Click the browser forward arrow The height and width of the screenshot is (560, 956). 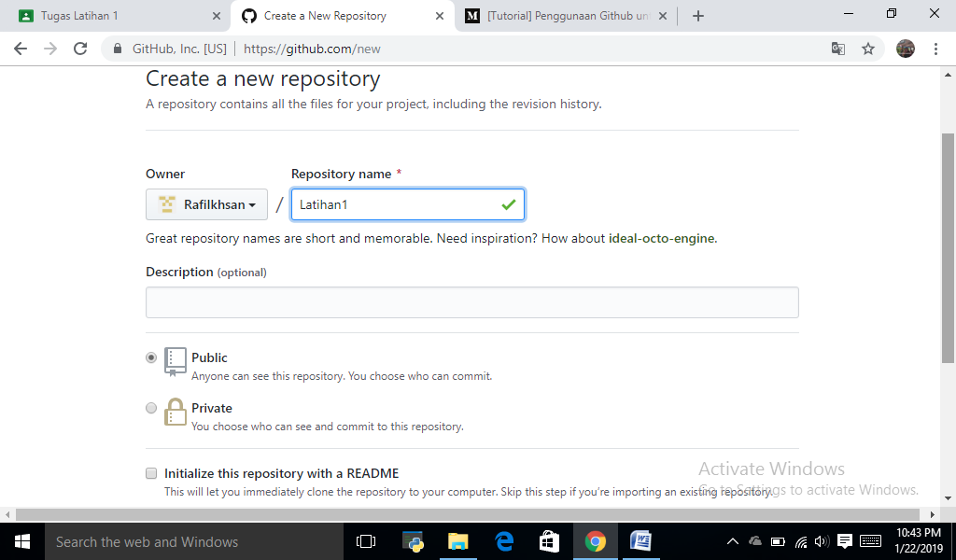(x=50, y=49)
